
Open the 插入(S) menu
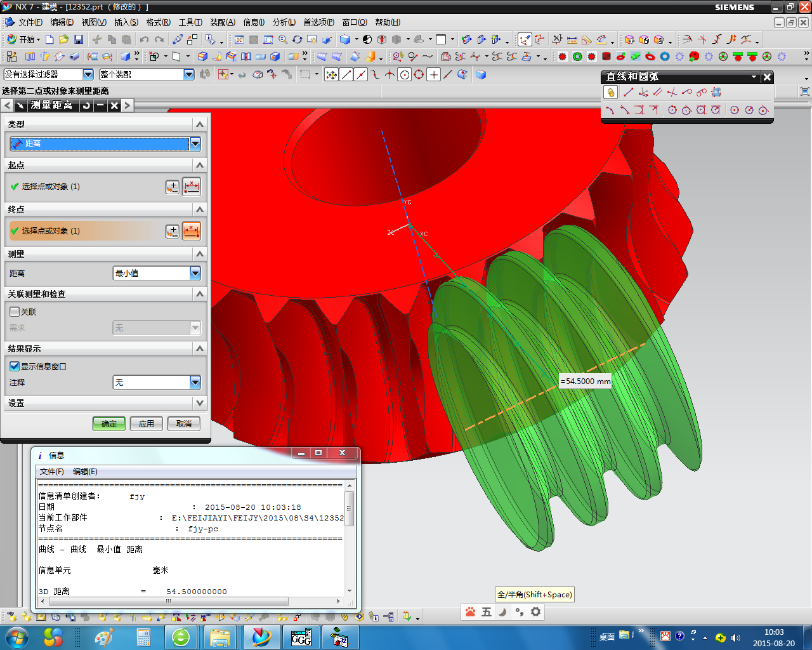click(x=126, y=22)
